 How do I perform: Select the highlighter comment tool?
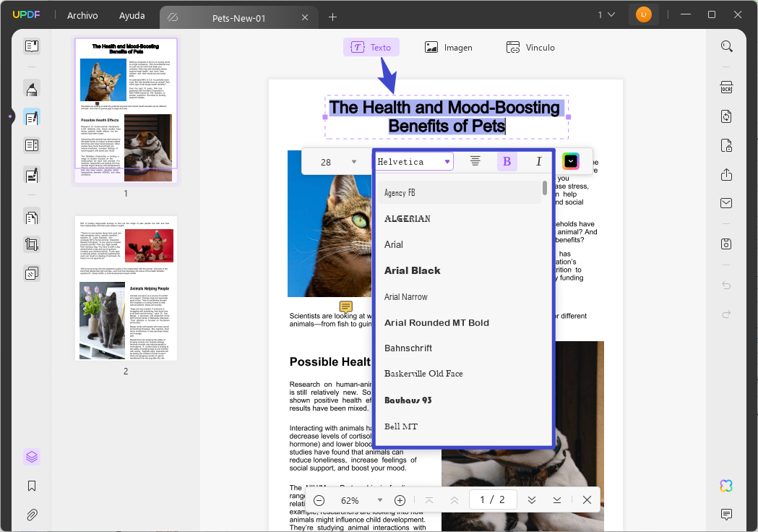click(32, 89)
